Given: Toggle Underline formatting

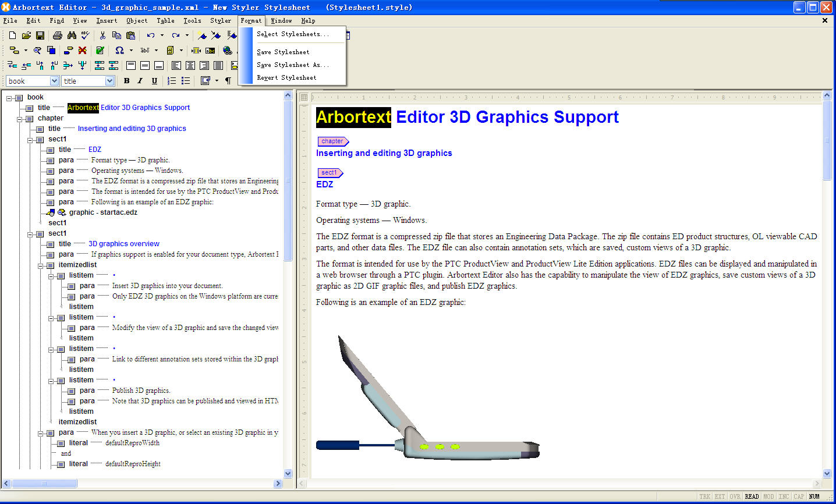Looking at the screenshot, I should click(154, 81).
